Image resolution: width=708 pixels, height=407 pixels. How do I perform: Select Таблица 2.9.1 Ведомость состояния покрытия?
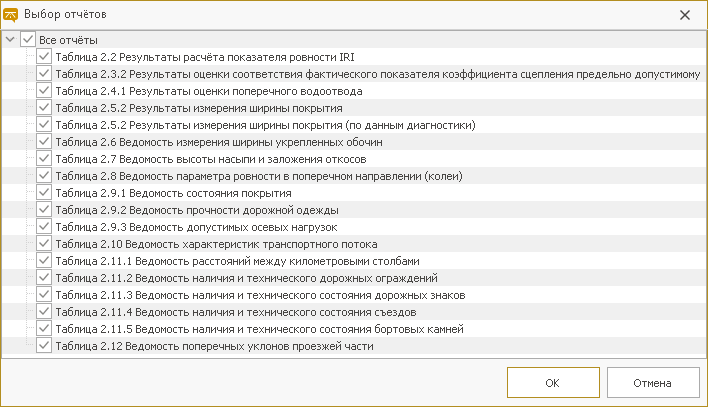pyautogui.click(x=173, y=193)
